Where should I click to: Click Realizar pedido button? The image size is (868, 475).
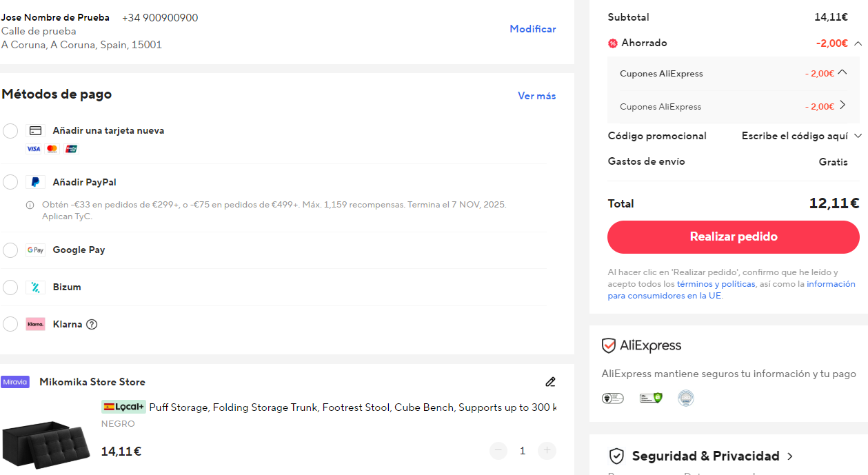734,237
